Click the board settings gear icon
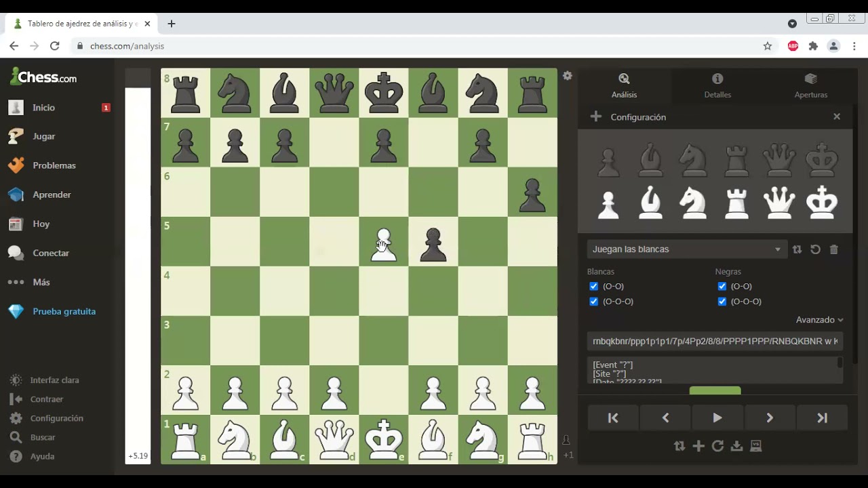Image resolution: width=868 pixels, height=488 pixels. point(568,76)
